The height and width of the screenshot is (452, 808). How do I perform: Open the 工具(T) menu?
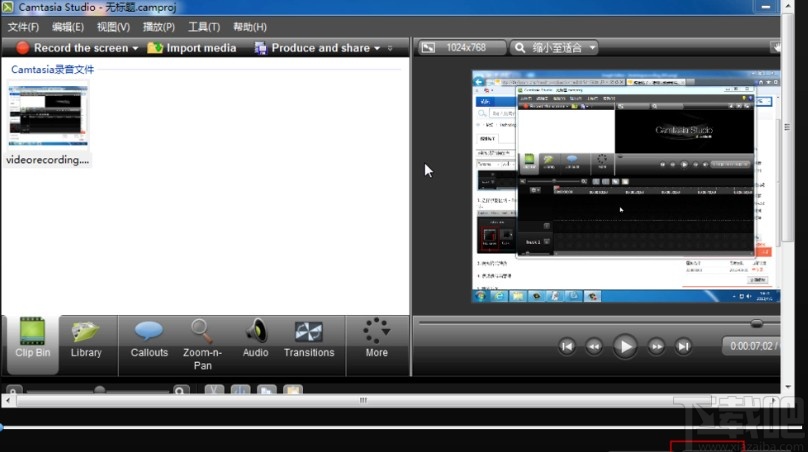[204, 27]
